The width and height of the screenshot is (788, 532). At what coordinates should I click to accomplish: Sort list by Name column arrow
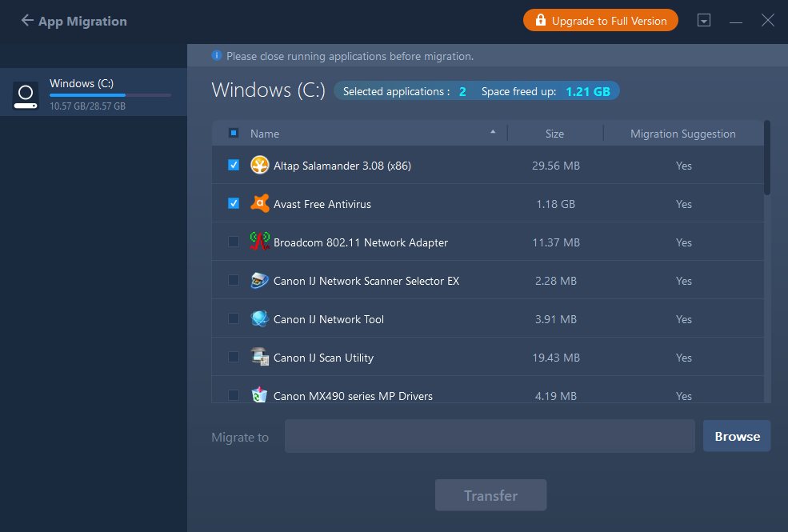493,133
